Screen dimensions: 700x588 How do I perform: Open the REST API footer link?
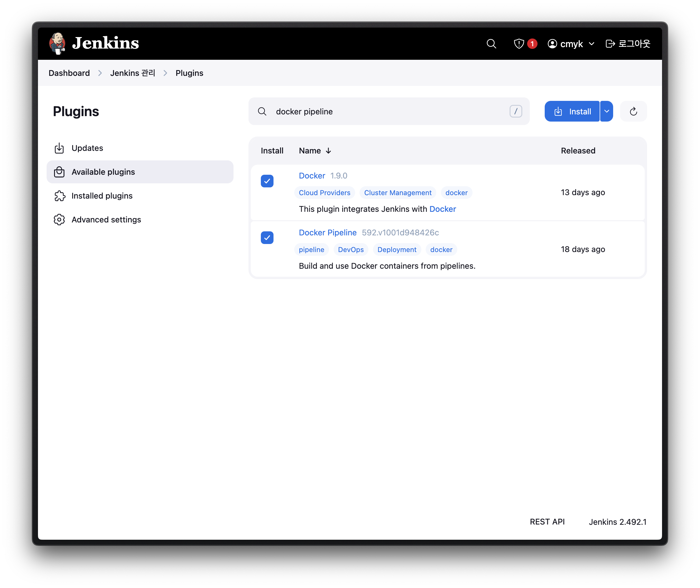coord(547,522)
